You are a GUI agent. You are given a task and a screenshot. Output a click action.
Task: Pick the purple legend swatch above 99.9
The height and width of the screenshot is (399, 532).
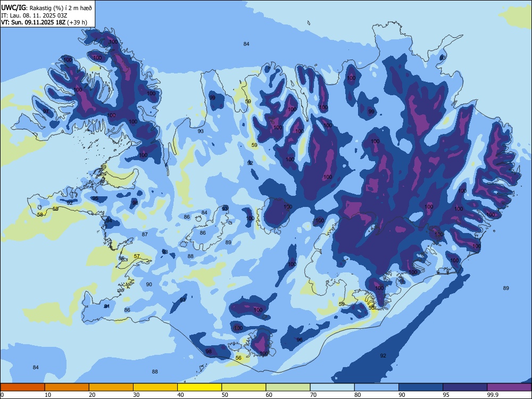(509, 387)
